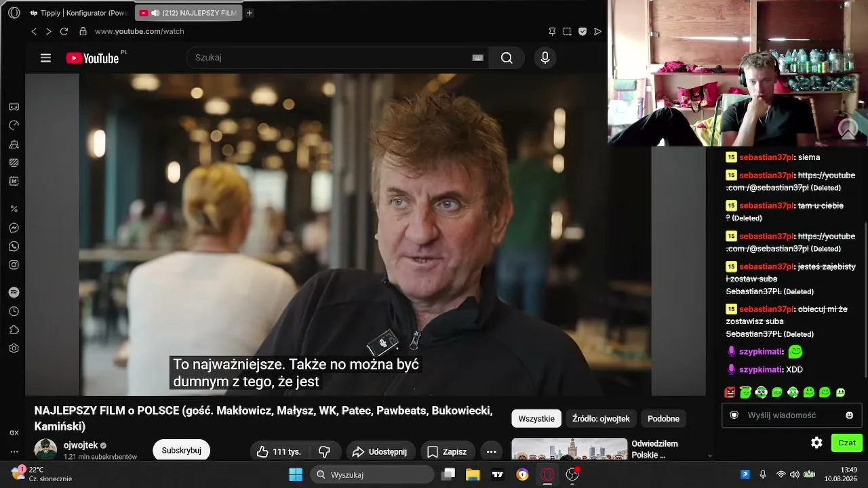The image size is (868, 488).
Task: Open History clock icon in sidebar
Action: point(14,311)
